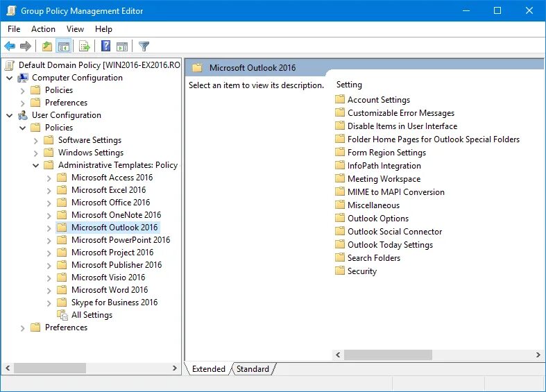
Task: Open Help via the question mark icon
Action: click(105, 46)
